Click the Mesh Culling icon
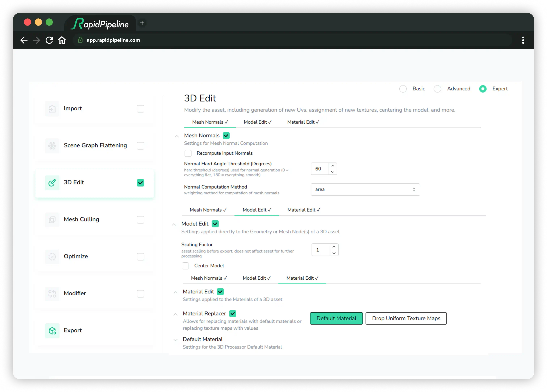This screenshot has width=547, height=392. point(52,220)
